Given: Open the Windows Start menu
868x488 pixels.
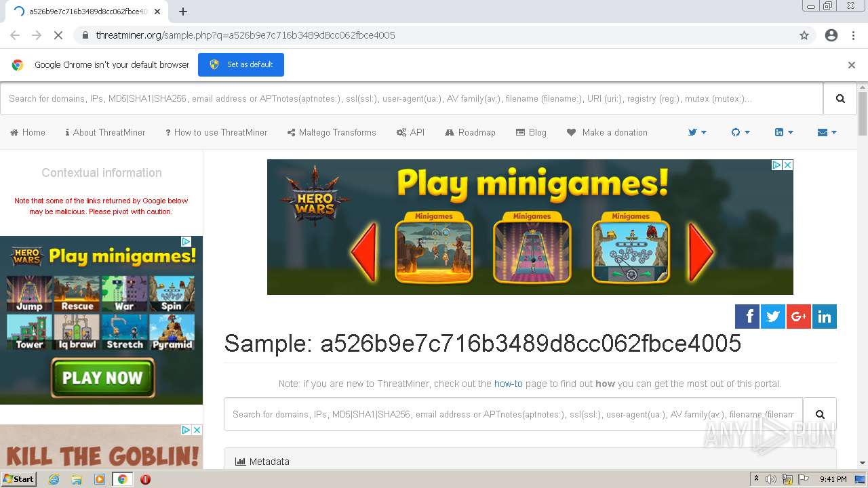Looking at the screenshot, I should (19, 479).
